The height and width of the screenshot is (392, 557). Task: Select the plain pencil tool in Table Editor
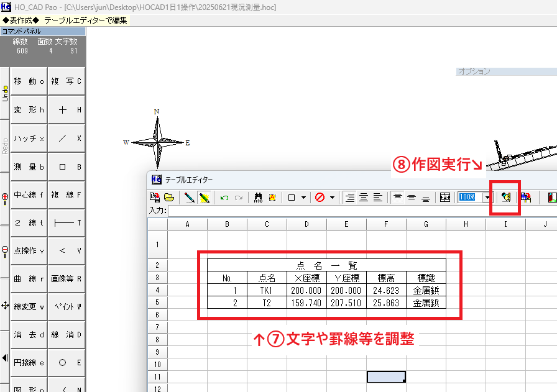pos(190,198)
